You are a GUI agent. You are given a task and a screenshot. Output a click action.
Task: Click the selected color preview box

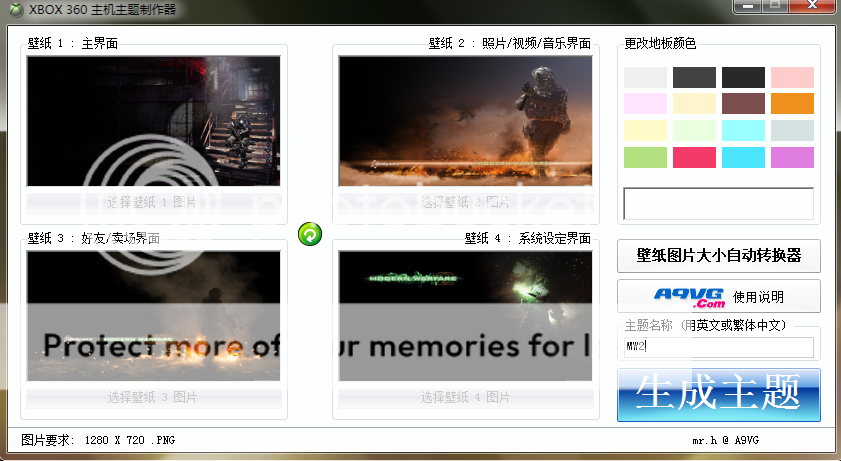tap(718, 203)
